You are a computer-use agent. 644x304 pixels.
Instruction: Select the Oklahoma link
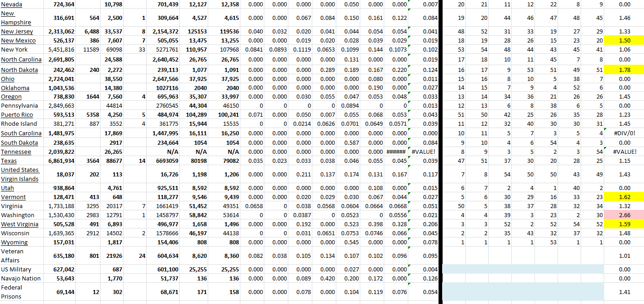[15, 88]
